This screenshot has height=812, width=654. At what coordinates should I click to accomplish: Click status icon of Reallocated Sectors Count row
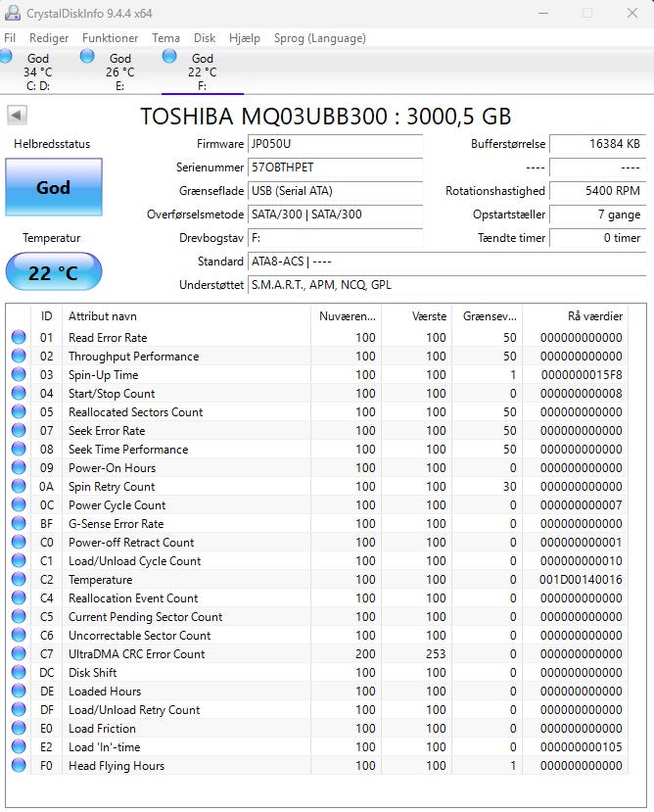click(19, 411)
